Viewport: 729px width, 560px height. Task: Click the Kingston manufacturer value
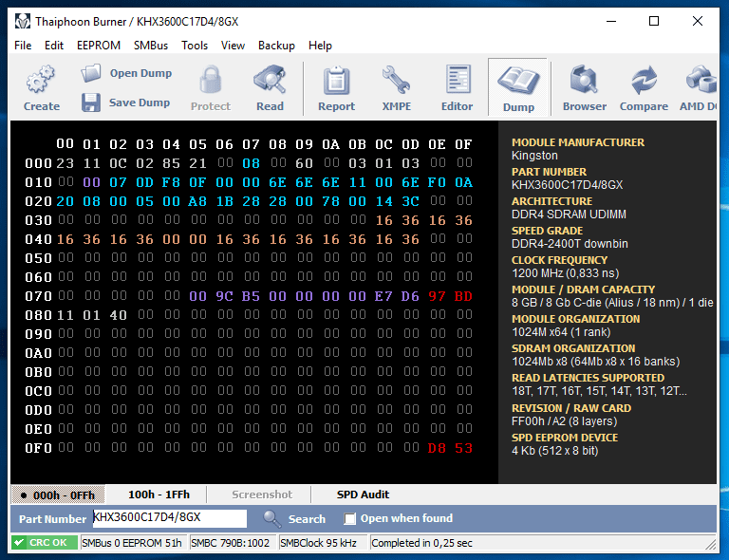(534, 156)
